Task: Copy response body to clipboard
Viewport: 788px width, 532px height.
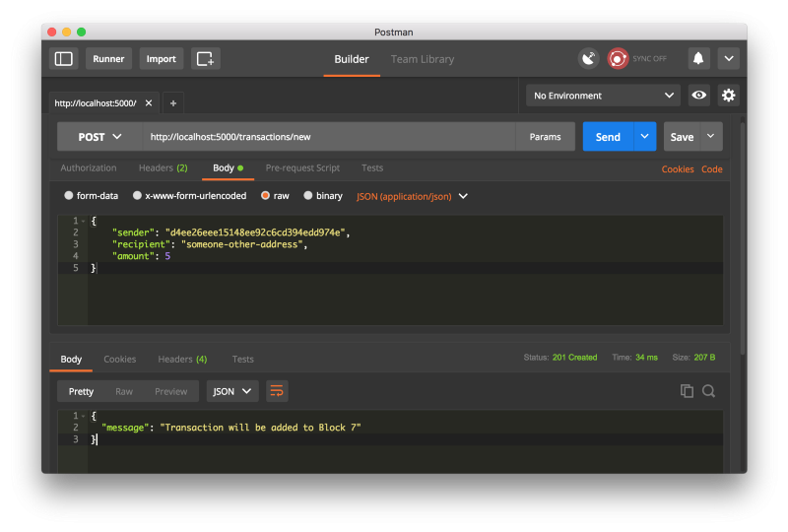Action: (687, 391)
